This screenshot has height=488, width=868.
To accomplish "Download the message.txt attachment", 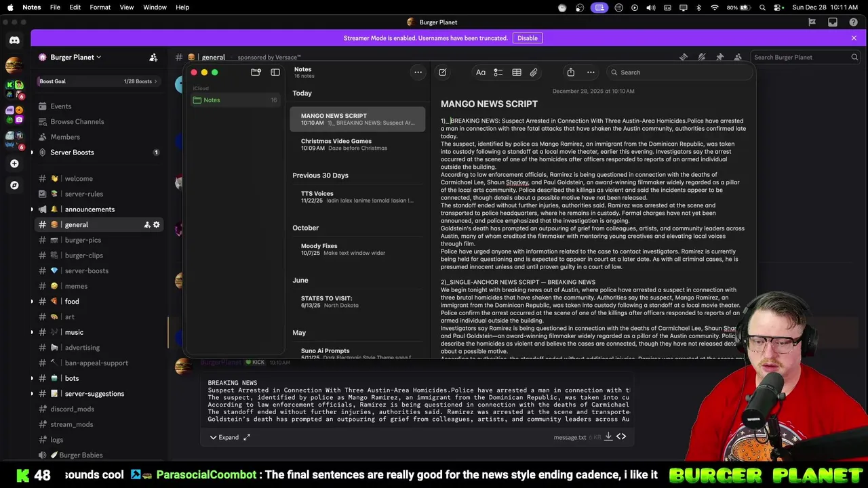I will (x=608, y=437).
